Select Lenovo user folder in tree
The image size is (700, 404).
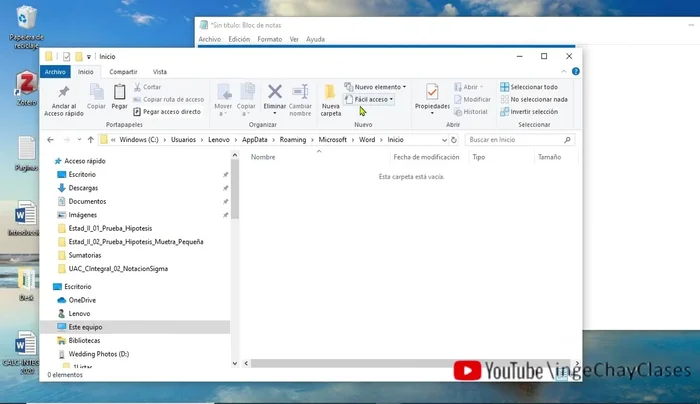pos(79,314)
